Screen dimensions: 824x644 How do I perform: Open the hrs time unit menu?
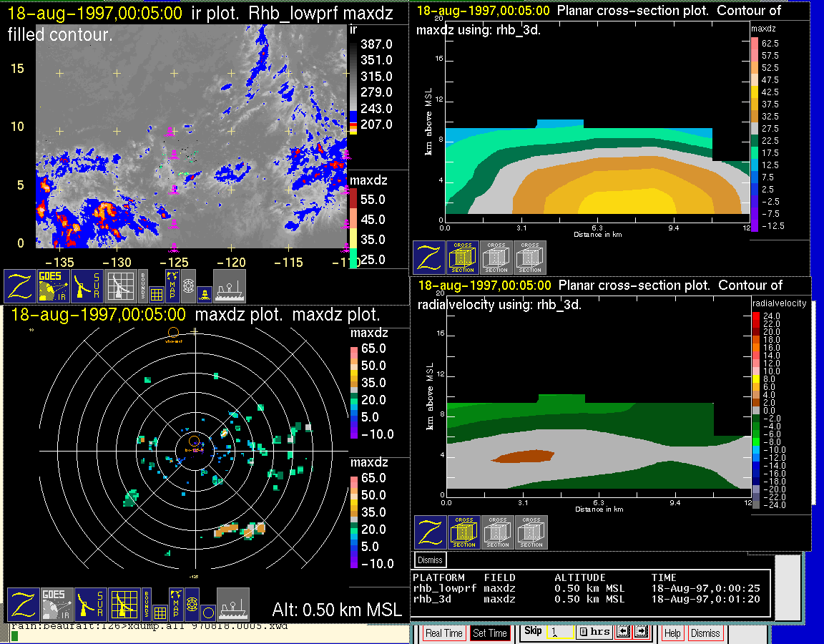[x=592, y=633]
